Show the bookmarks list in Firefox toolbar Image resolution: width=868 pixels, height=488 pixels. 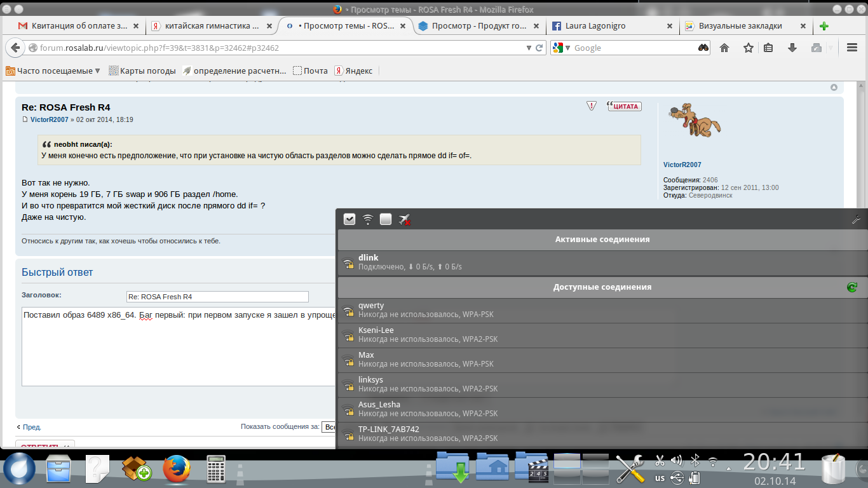pos(768,48)
